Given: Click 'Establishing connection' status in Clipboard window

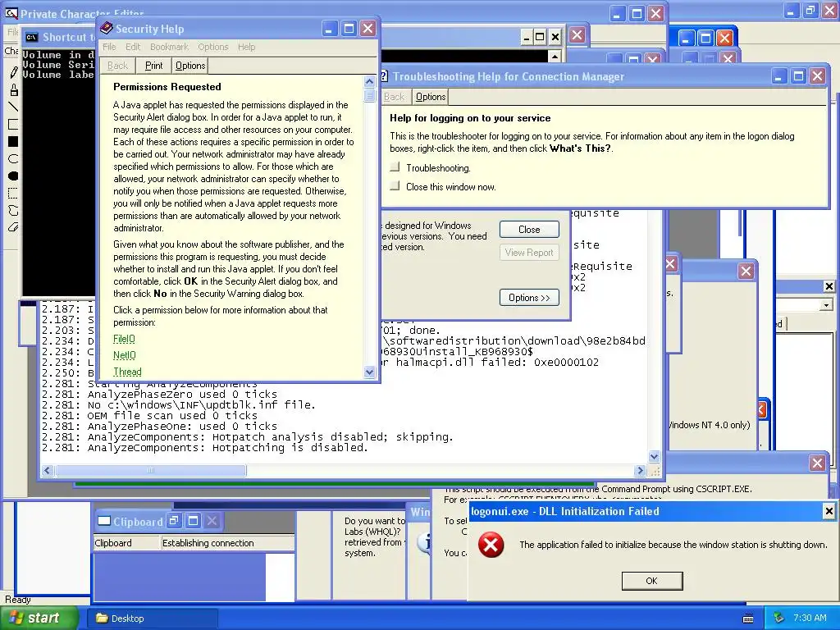Looking at the screenshot, I should 208,543.
